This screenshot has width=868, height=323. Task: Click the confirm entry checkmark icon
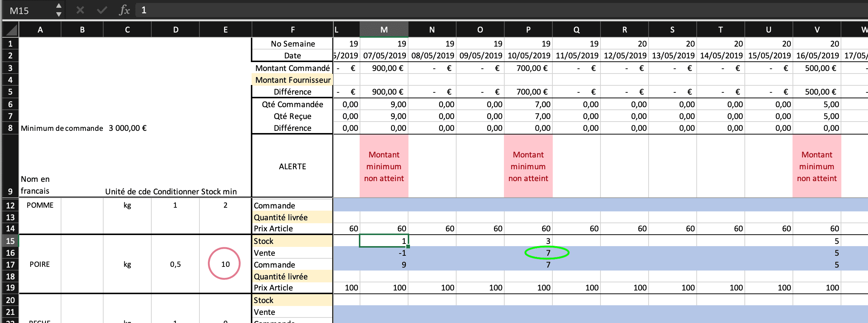(x=102, y=10)
